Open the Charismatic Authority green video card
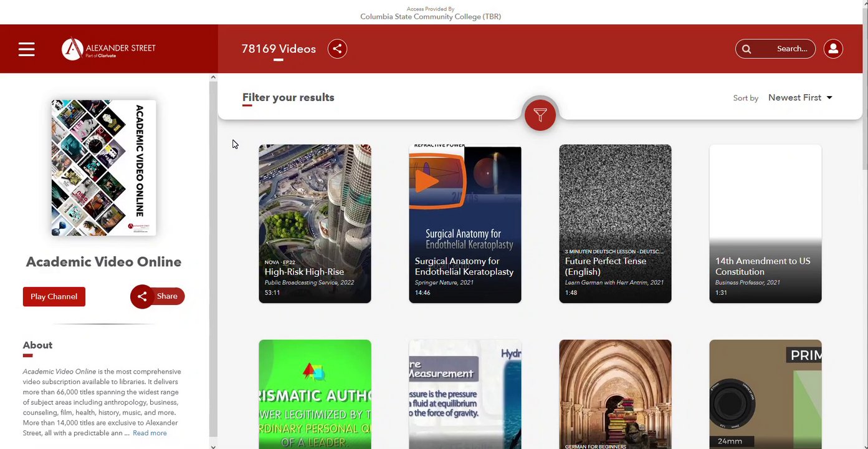Image resolution: width=868 pixels, height=449 pixels. [x=315, y=394]
